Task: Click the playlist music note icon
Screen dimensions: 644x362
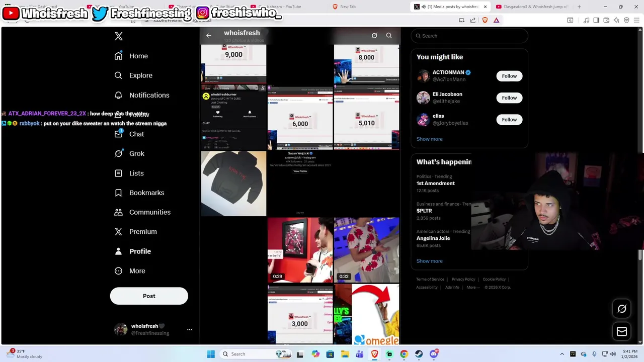Action: pos(586,20)
